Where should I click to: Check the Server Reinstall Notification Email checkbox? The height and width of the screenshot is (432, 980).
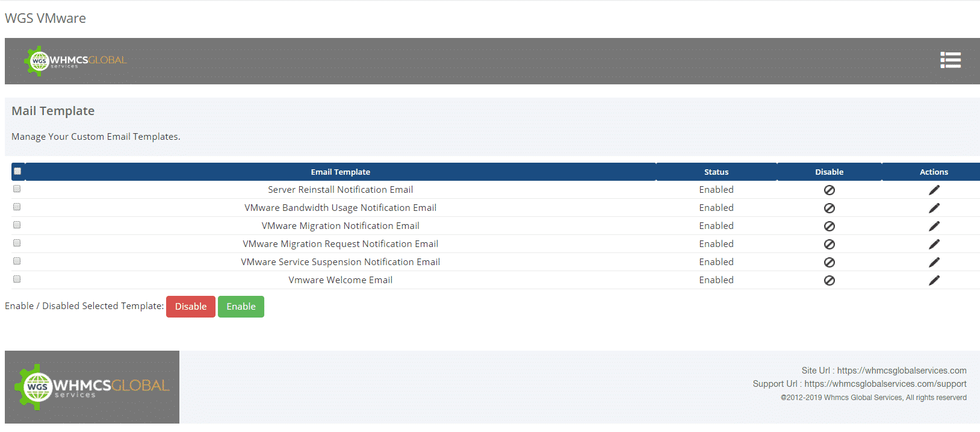[17, 189]
